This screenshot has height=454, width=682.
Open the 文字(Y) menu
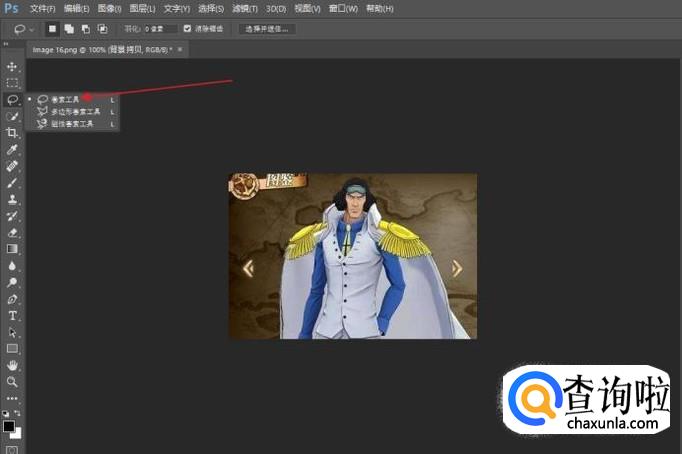tap(177, 9)
